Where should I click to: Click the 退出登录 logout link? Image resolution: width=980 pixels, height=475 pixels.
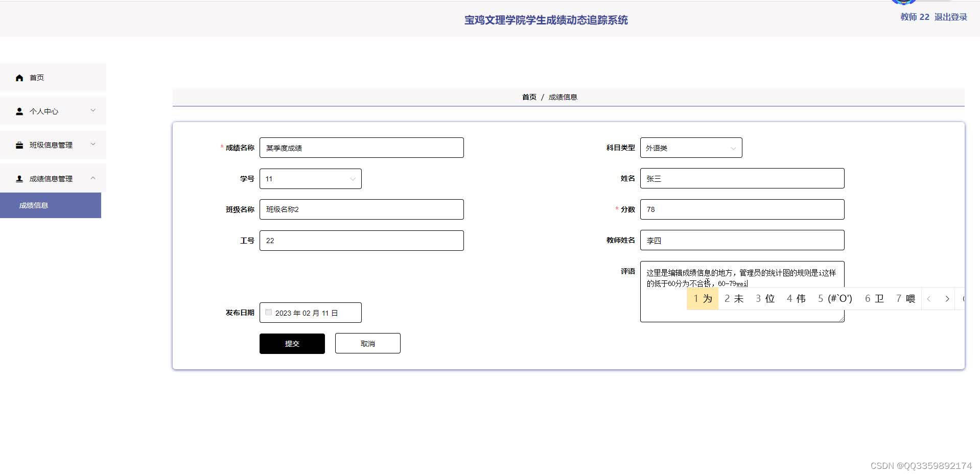[950, 17]
